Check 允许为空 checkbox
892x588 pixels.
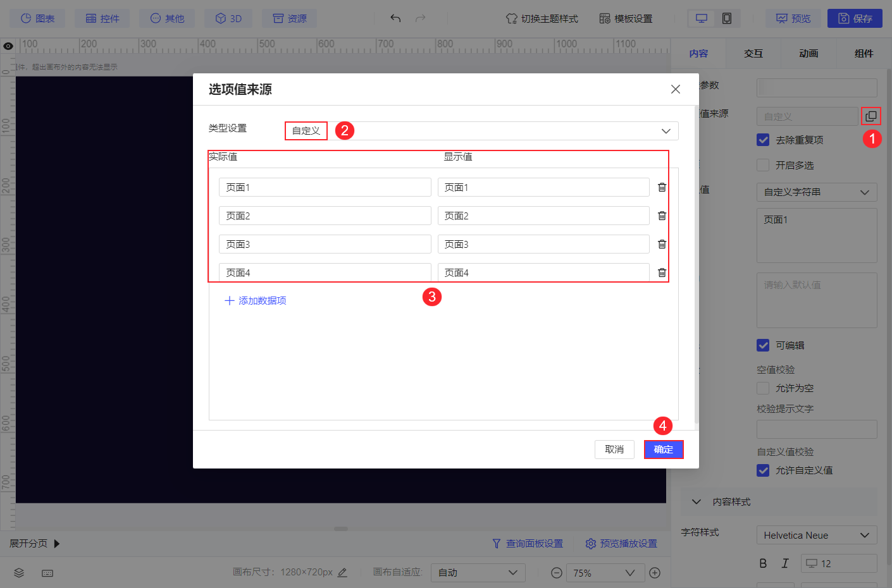point(763,388)
